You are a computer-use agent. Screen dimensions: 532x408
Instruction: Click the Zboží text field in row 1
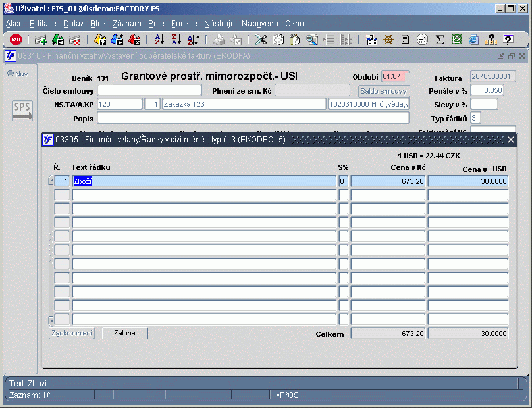[x=204, y=181]
